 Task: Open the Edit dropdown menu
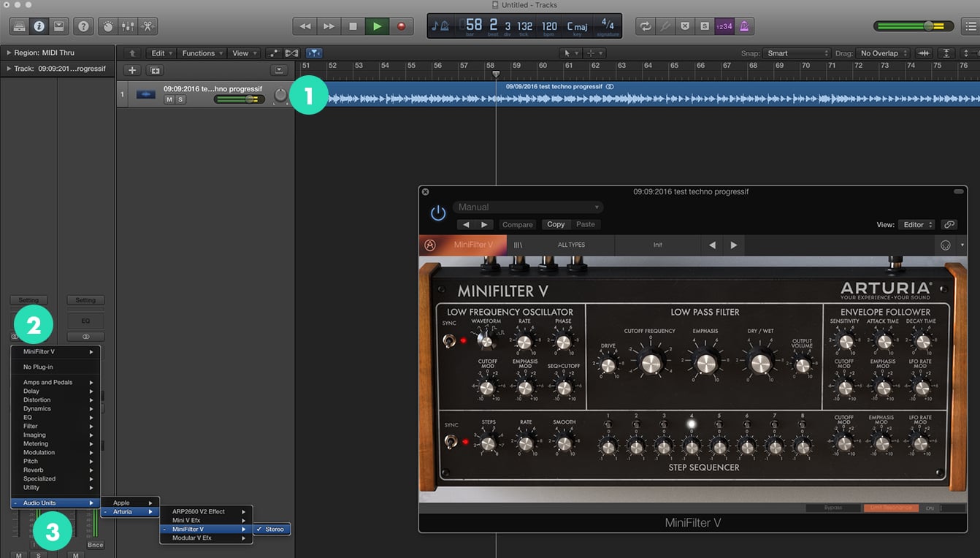(161, 53)
